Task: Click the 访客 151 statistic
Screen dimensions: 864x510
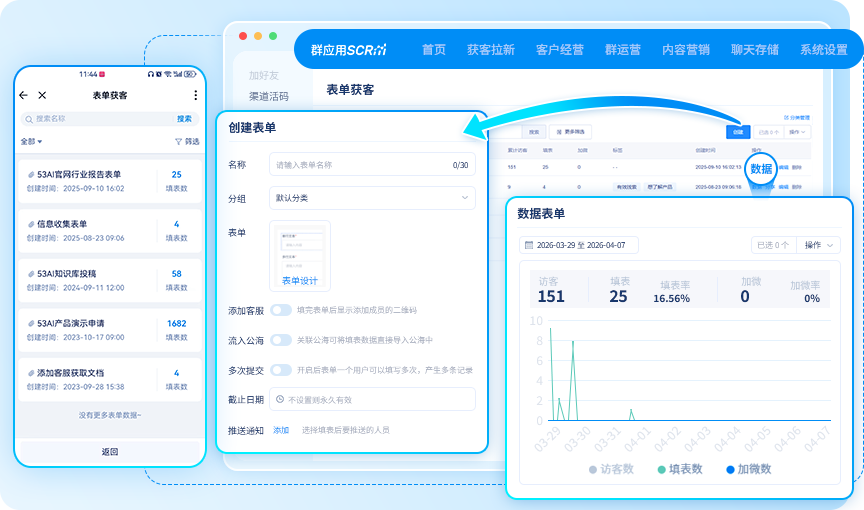Action: point(551,290)
